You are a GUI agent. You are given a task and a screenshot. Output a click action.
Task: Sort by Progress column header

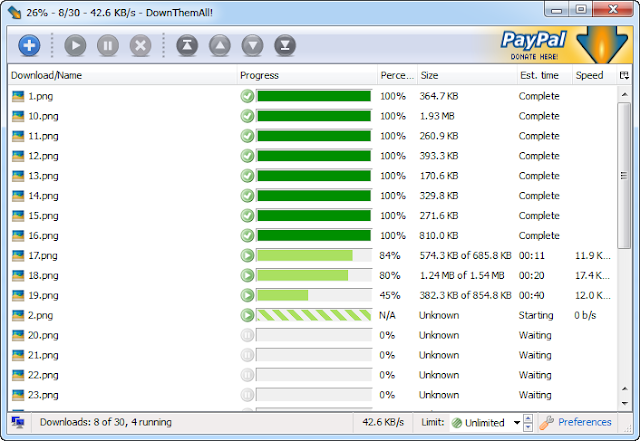click(307, 75)
